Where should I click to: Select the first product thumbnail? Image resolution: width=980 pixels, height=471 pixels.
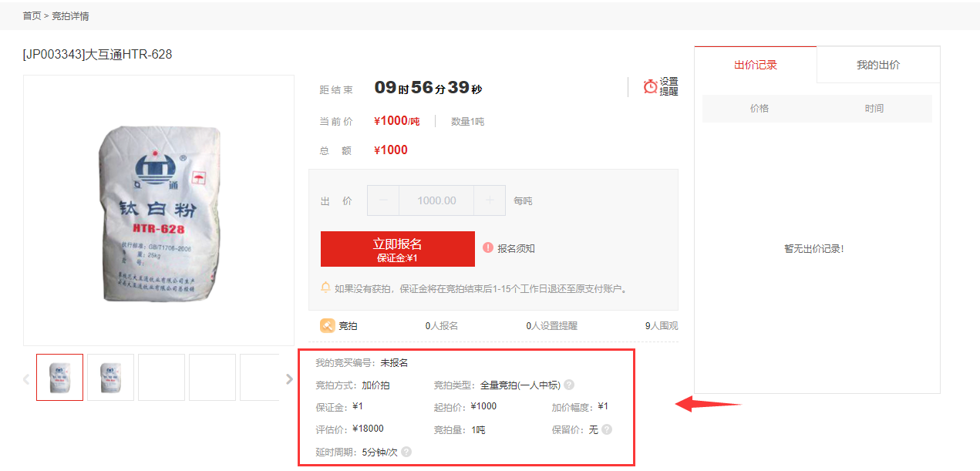click(59, 377)
